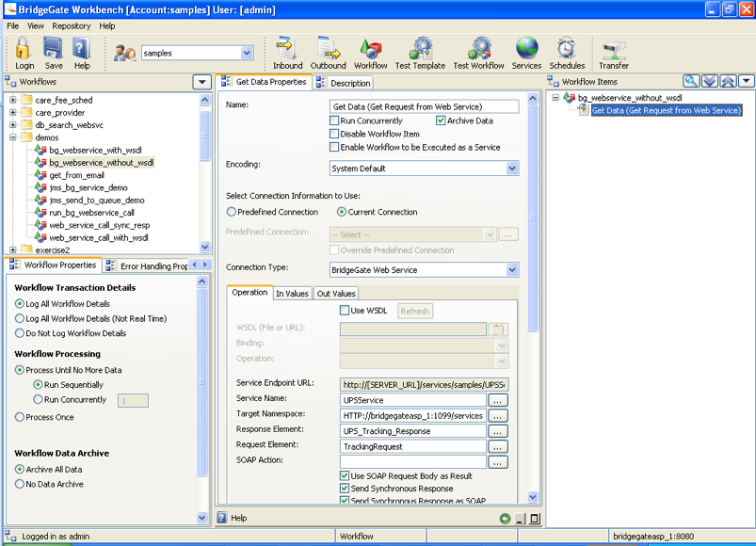Switch to the Out Values tab
This screenshot has width=756, height=546.
point(336,294)
